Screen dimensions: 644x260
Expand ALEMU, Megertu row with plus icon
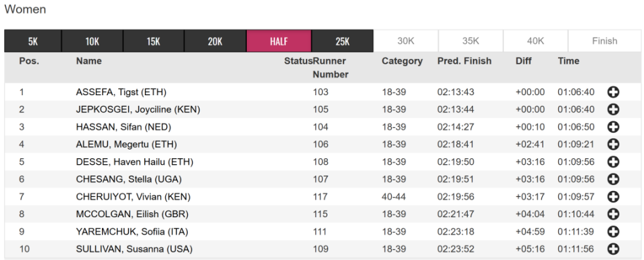pyautogui.click(x=612, y=144)
